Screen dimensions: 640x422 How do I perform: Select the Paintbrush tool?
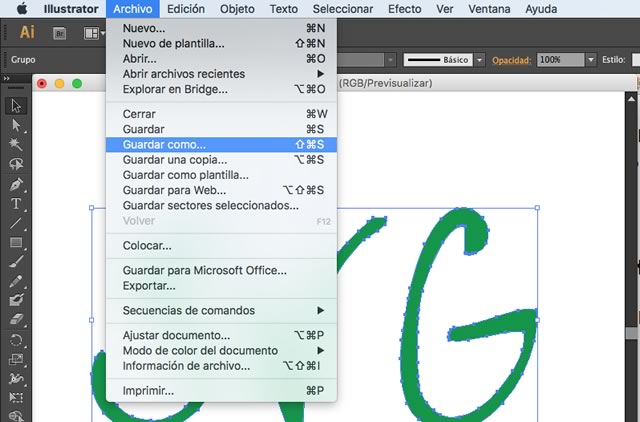click(16, 262)
